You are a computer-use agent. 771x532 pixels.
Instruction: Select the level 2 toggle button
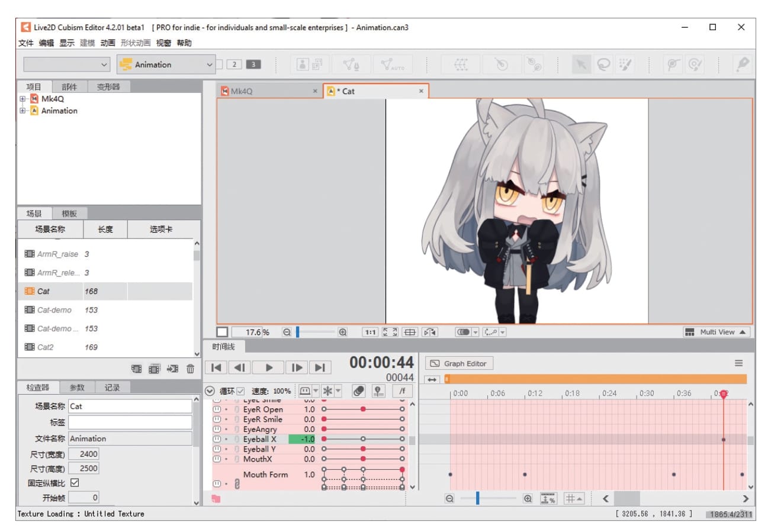pos(234,65)
